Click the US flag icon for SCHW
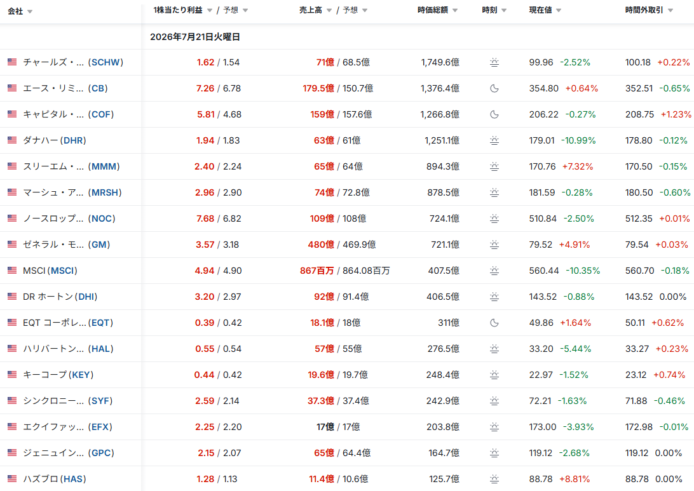Viewport: 694px width, 491px height. (12, 62)
